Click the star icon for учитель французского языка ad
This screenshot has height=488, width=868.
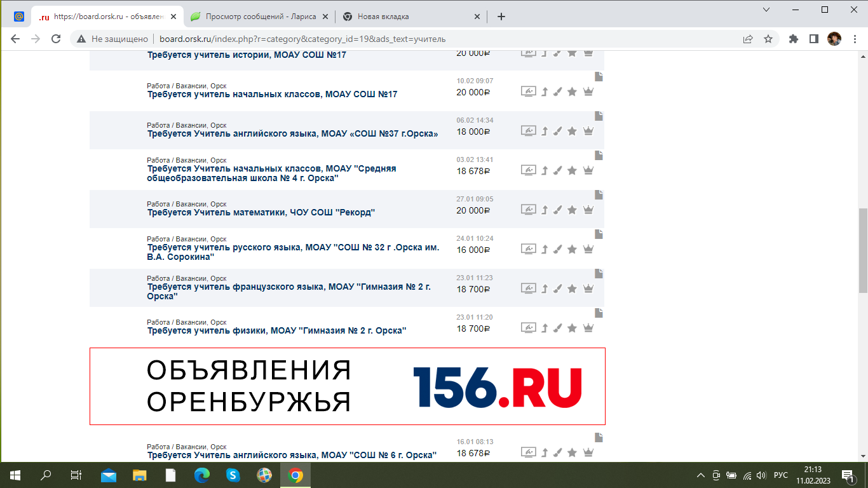click(572, 288)
